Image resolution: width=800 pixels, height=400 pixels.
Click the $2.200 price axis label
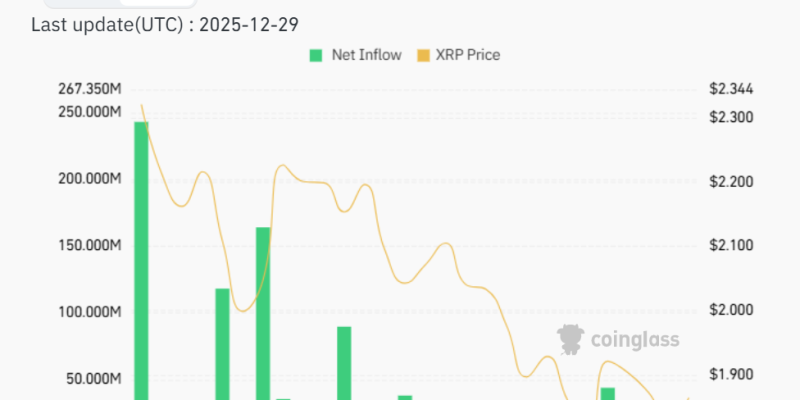pyautogui.click(x=731, y=182)
